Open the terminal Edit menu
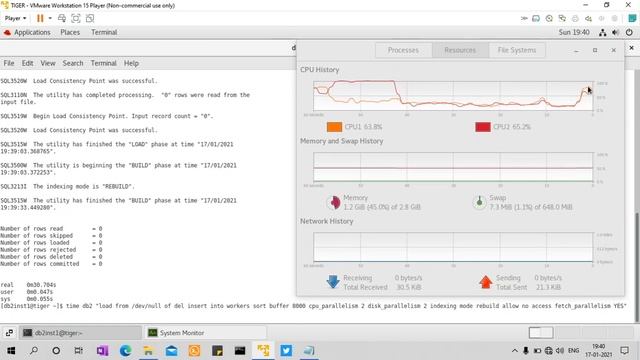The width and height of the screenshot is (640, 360). coord(27,63)
